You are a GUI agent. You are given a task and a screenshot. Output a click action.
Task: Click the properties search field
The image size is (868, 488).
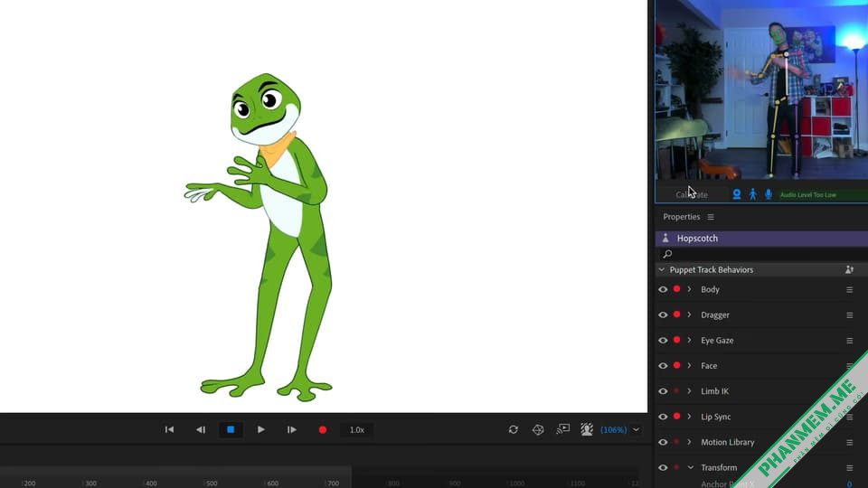pyautogui.click(x=761, y=254)
